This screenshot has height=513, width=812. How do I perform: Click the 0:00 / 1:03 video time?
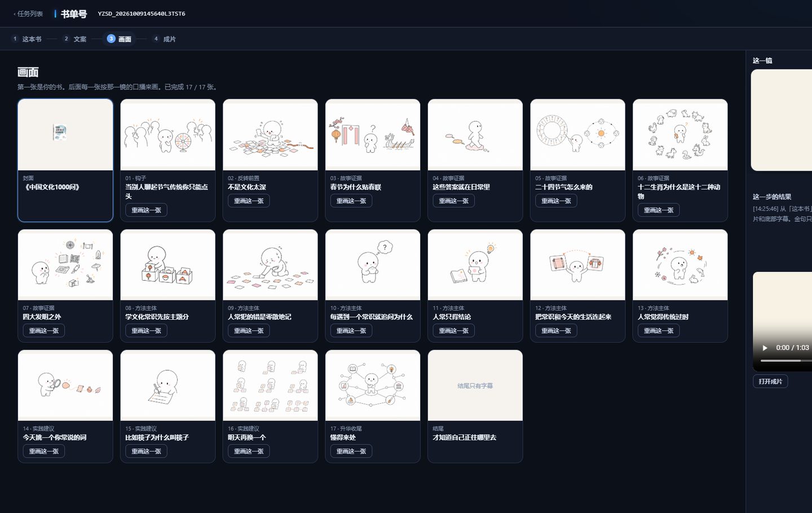[792, 348]
